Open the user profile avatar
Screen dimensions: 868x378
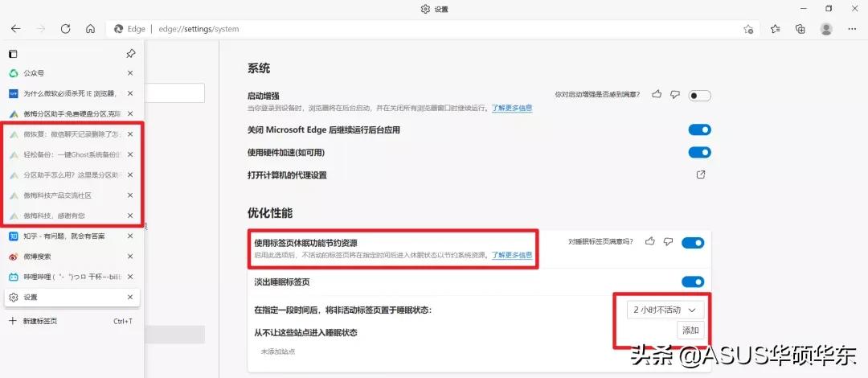pyautogui.click(x=826, y=29)
